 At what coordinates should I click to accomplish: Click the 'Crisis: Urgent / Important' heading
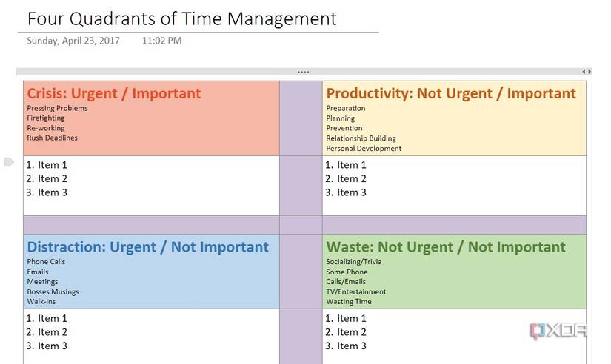pyautogui.click(x=114, y=93)
